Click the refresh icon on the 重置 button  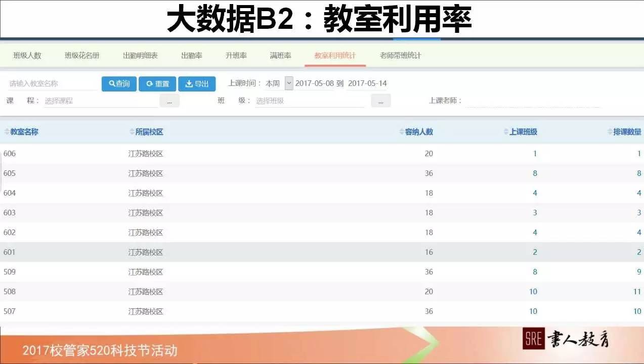click(x=149, y=83)
